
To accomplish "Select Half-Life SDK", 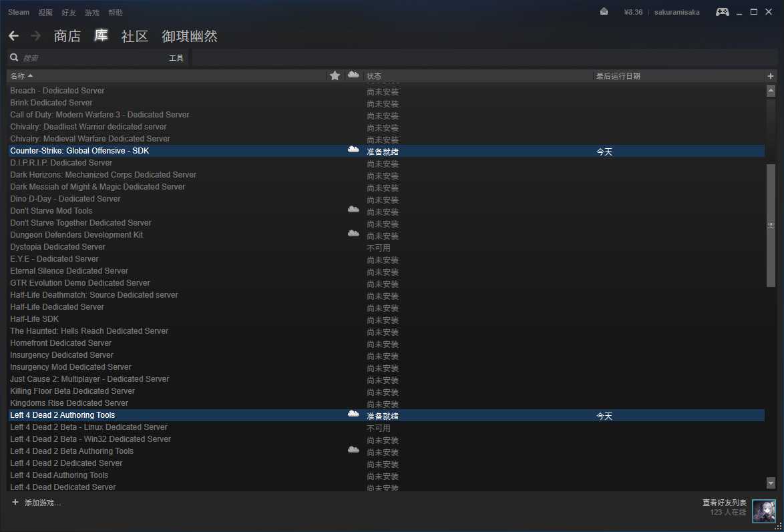I will point(386,318).
